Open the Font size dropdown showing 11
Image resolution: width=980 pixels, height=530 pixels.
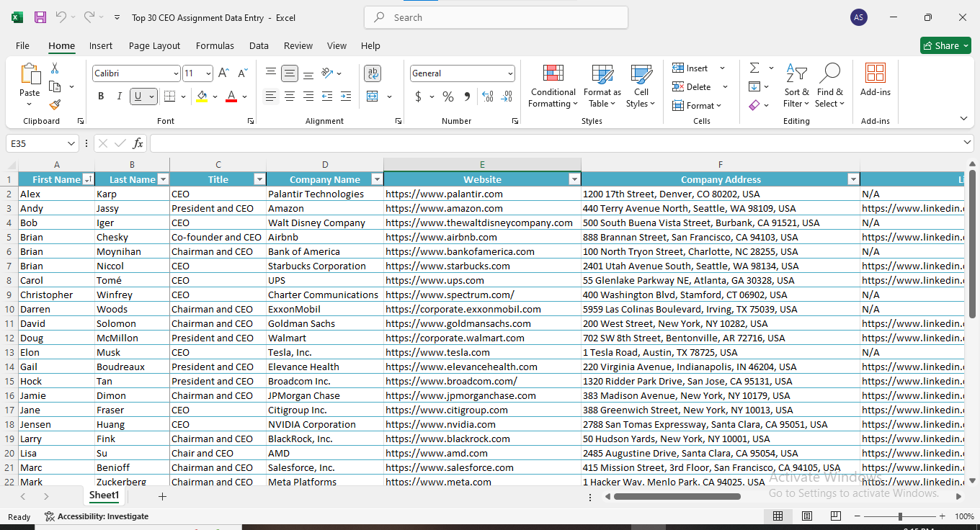pyautogui.click(x=208, y=73)
